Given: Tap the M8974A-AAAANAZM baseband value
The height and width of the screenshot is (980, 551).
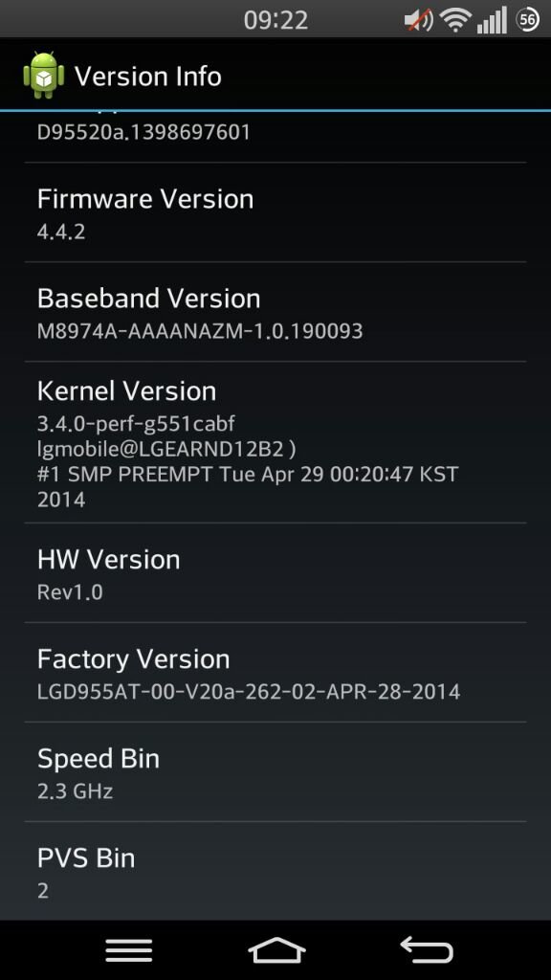Looking at the screenshot, I should click(200, 330).
